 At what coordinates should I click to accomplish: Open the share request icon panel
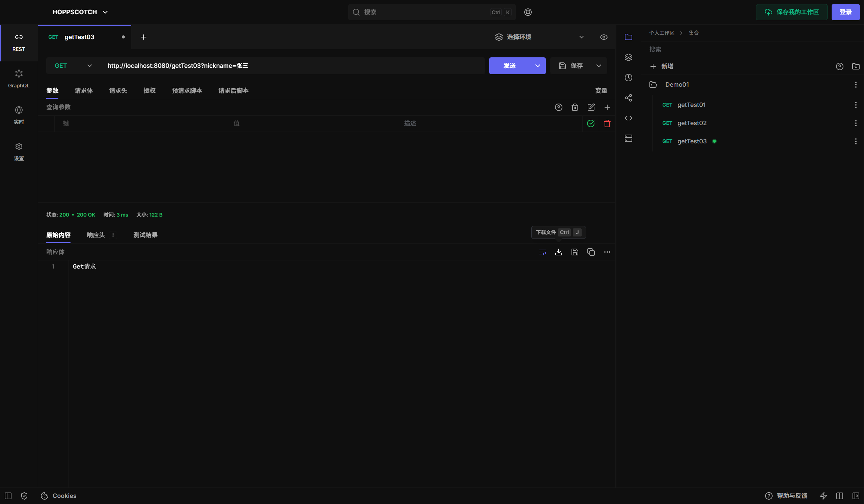628,98
